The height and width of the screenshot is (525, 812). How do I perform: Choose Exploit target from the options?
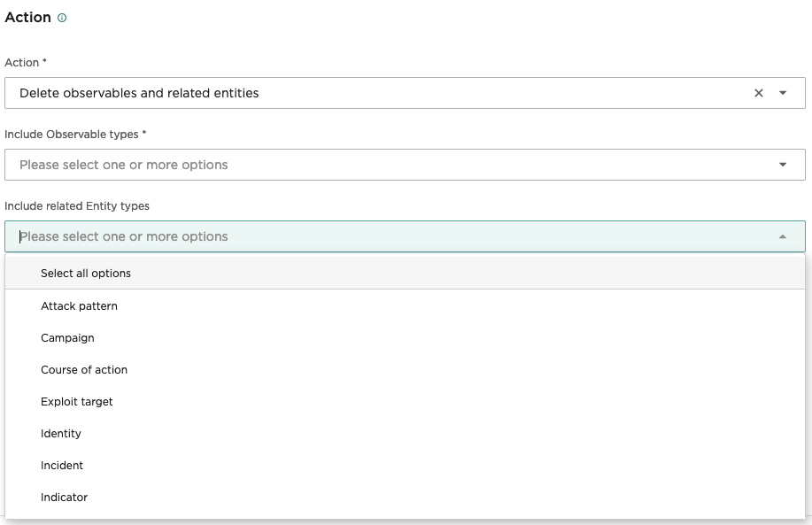click(x=77, y=401)
